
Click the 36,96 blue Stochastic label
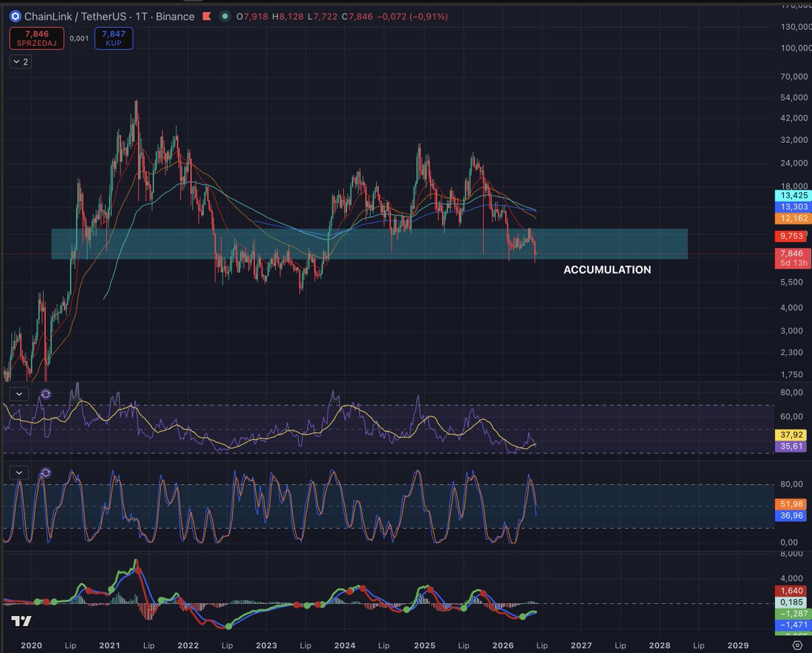[792, 516]
